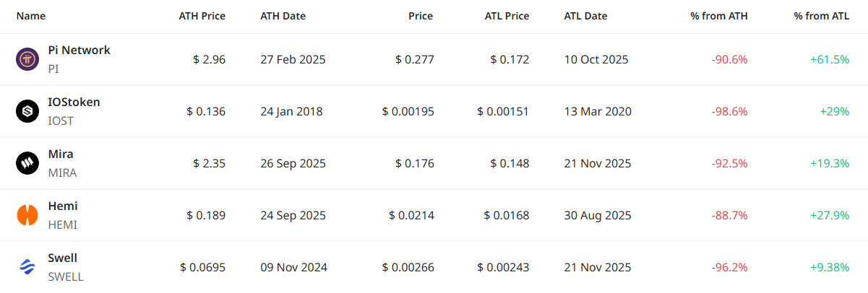Screen dimensions: 868x293
Task: Open the Pi Network coin page
Action: pos(79,51)
